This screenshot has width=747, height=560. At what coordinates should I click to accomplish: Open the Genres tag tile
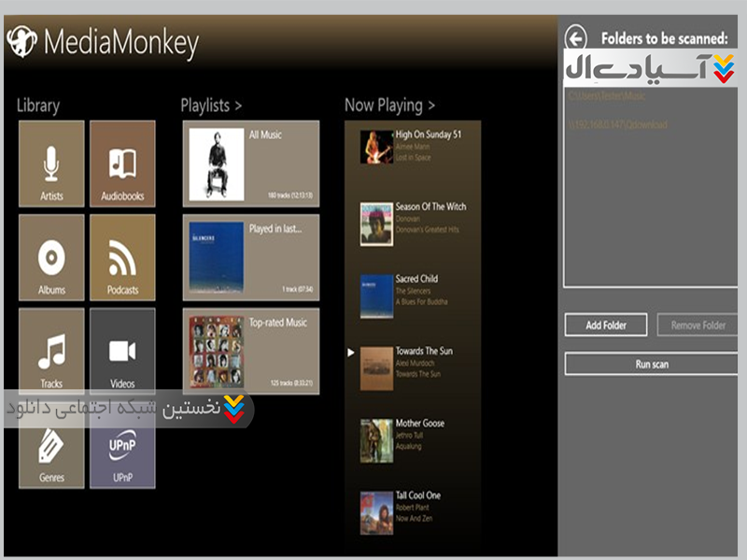click(51, 455)
